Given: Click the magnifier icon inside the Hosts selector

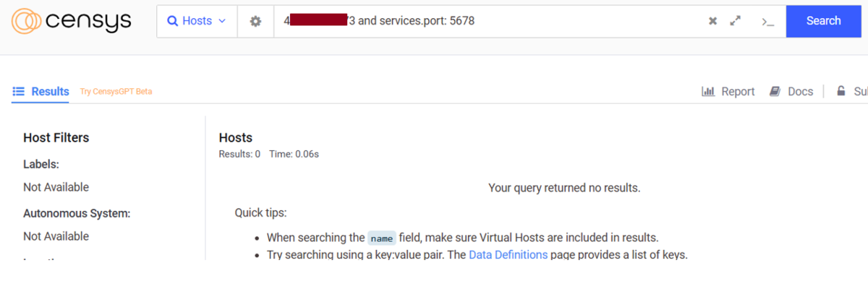Looking at the screenshot, I should coord(173,21).
